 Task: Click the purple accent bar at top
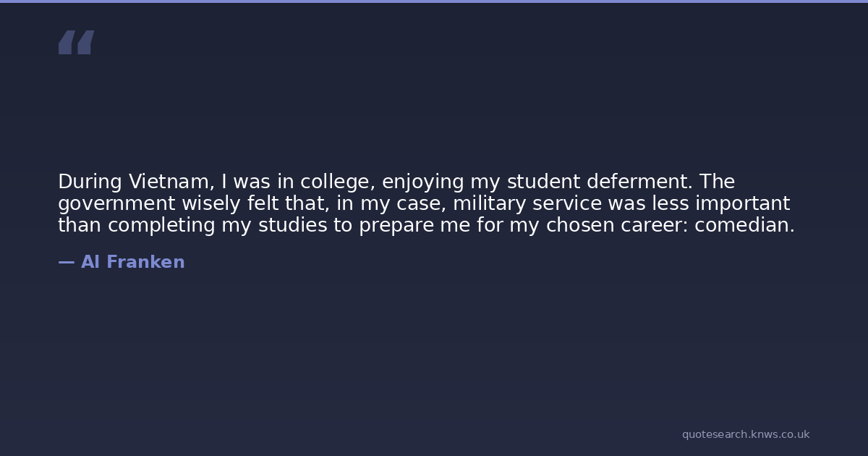click(434, 1)
